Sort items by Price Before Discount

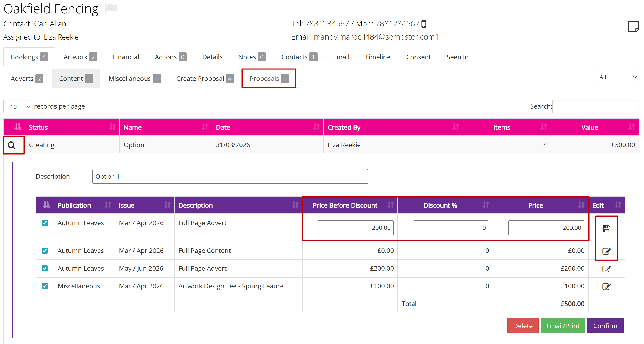tap(350, 205)
